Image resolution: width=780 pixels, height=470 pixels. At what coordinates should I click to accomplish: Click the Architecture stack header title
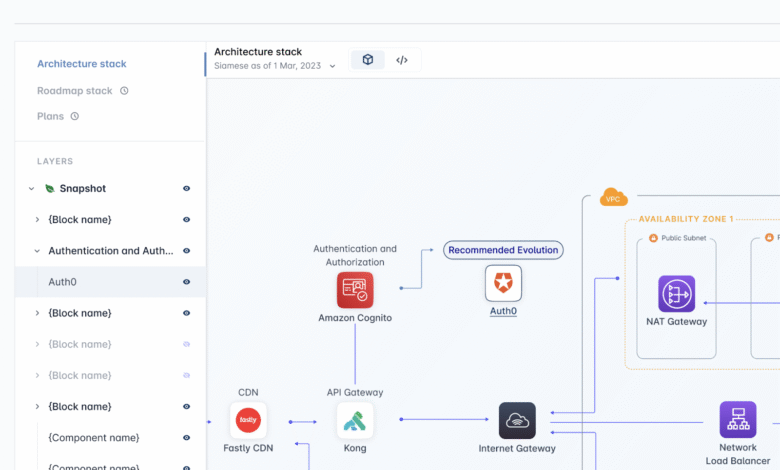click(x=258, y=52)
